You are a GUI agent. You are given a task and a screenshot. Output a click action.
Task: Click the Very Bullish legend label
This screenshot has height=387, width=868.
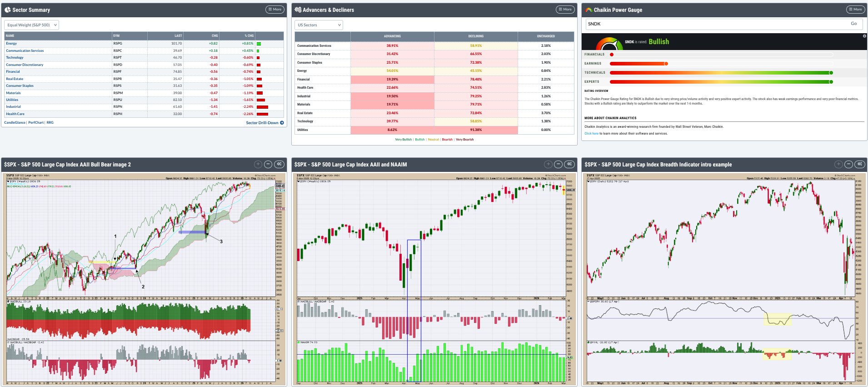403,140
